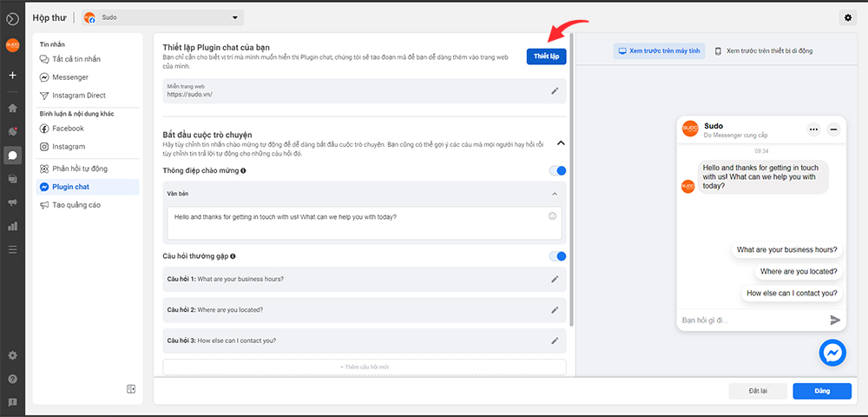This screenshot has width=868, height=417.
Task: Click the blue Messenger chat bubble icon
Action: pyautogui.click(x=832, y=352)
